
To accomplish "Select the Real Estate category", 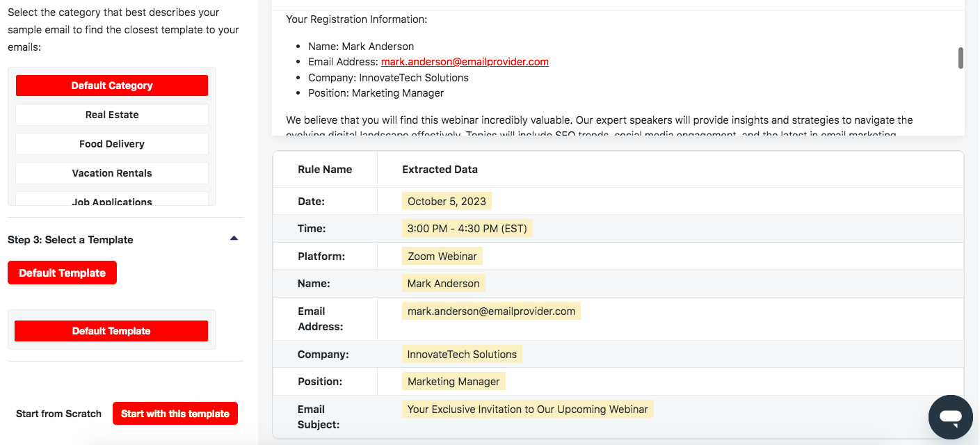I will (111, 114).
